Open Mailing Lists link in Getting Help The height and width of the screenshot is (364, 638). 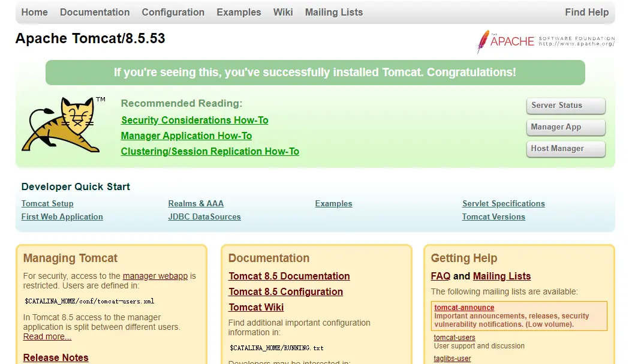click(x=502, y=276)
